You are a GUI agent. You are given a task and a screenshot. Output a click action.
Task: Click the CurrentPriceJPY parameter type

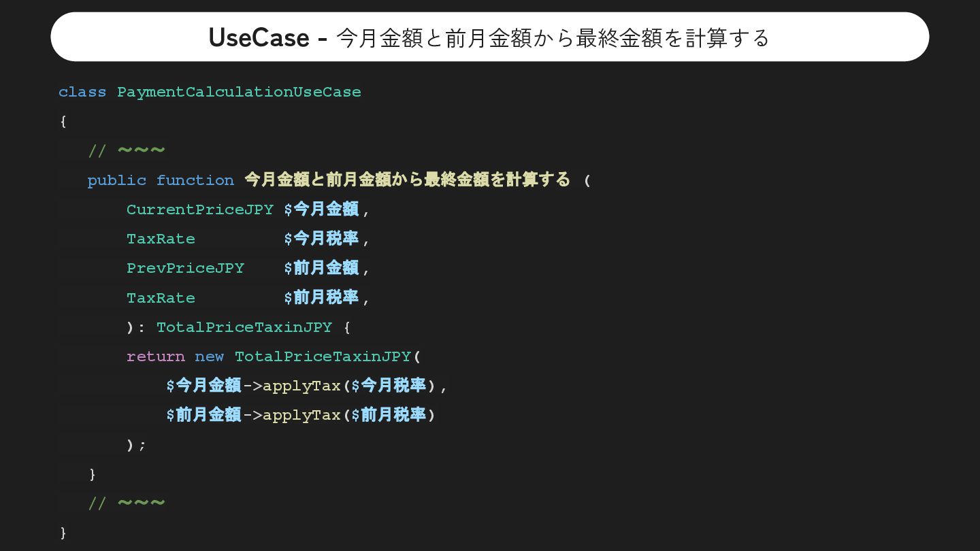(x=200, y=210)
